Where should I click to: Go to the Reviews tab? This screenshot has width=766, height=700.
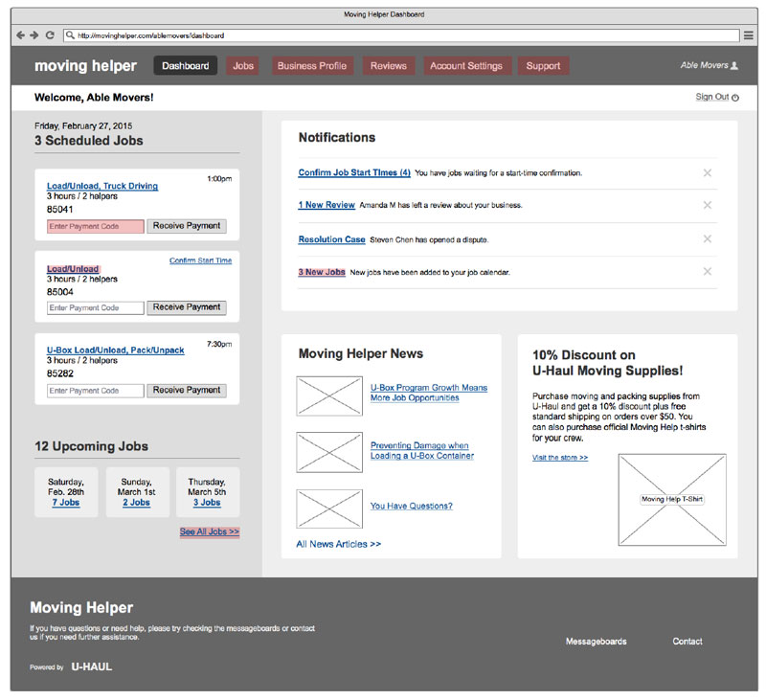click(389, 65)
